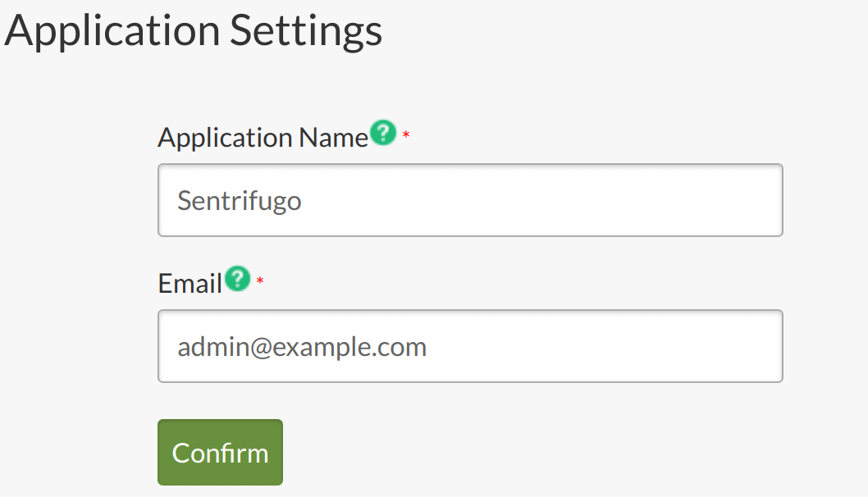Place cursor on admin@example.com text
868x497 pixels.
(x=302, y=347)
